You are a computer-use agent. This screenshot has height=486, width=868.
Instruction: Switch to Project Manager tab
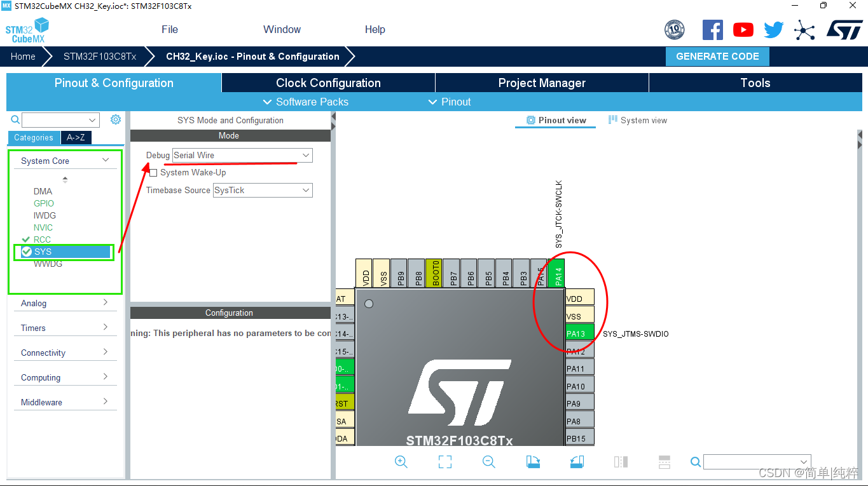[542, 83]
